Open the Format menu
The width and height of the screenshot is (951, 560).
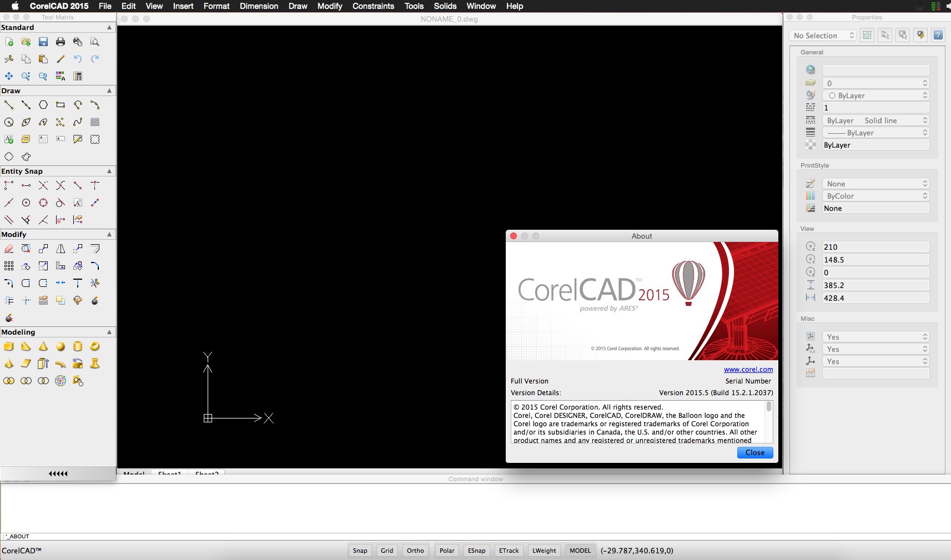[217, 6]
